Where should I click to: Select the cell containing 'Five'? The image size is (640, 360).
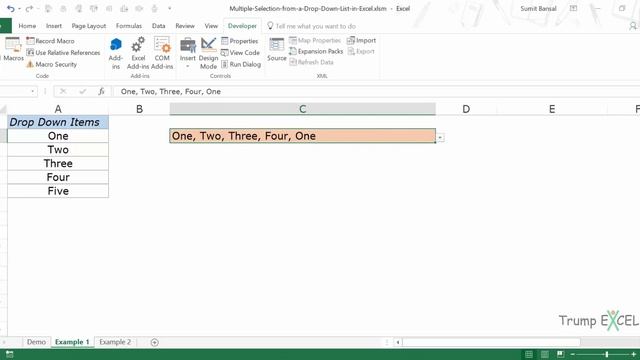[x=58, y=191]
